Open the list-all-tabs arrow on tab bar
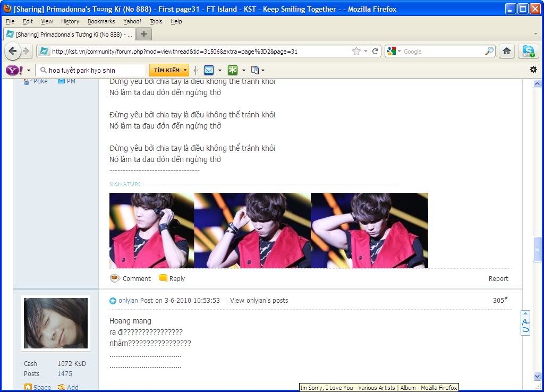 535,33
